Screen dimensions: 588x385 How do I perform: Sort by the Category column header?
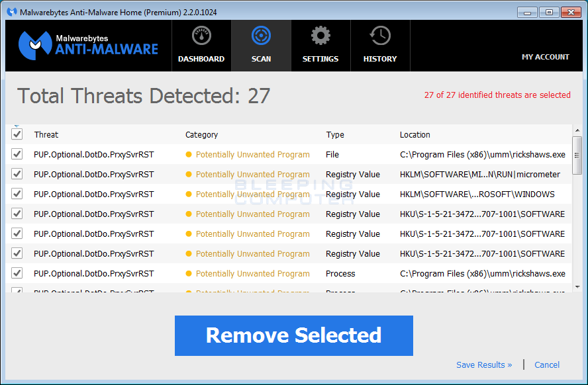201,134
